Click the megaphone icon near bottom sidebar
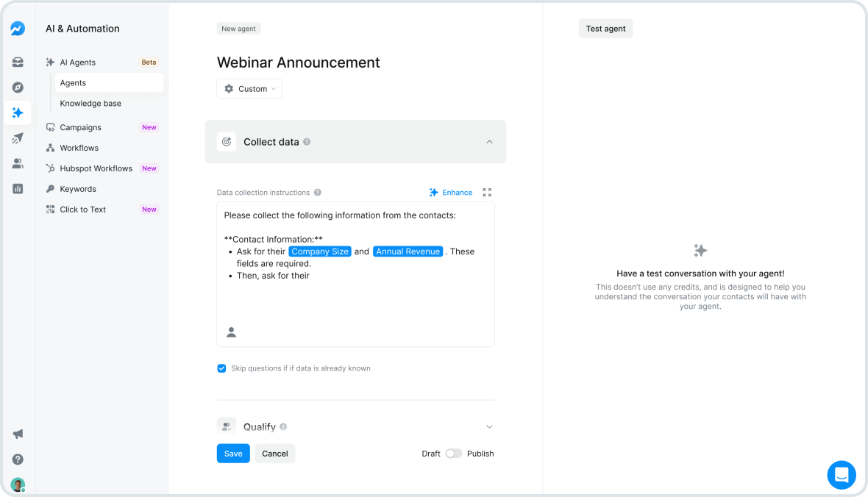The width and height of the screenshot is (868, 497). [17, 434]
